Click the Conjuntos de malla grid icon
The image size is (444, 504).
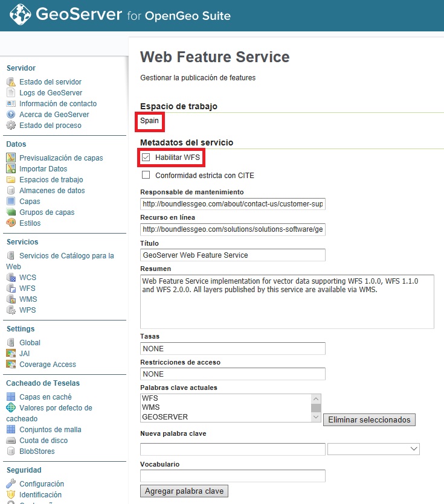pos(11,429)
